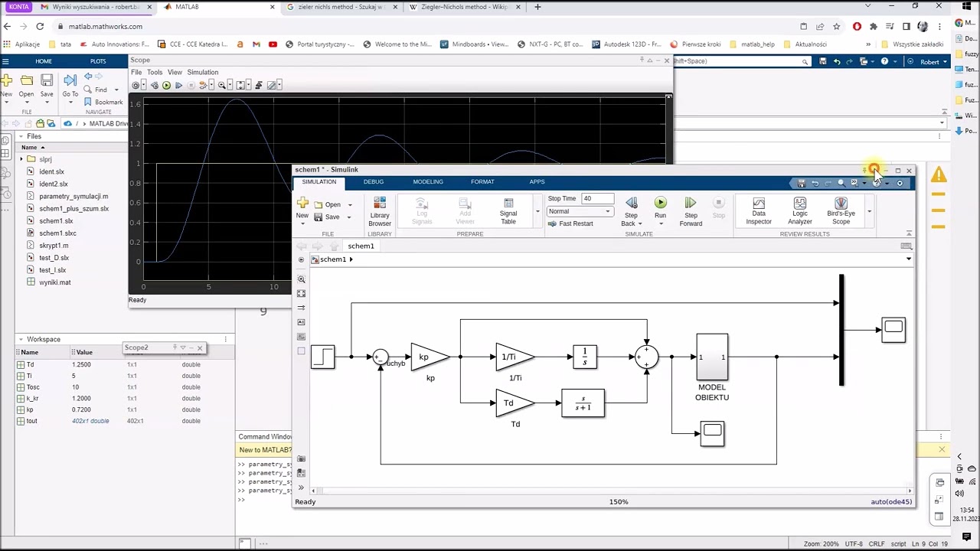Open the Signal Table
The width and height of the screenshot is (980, 551).
(x=508, y=210)
